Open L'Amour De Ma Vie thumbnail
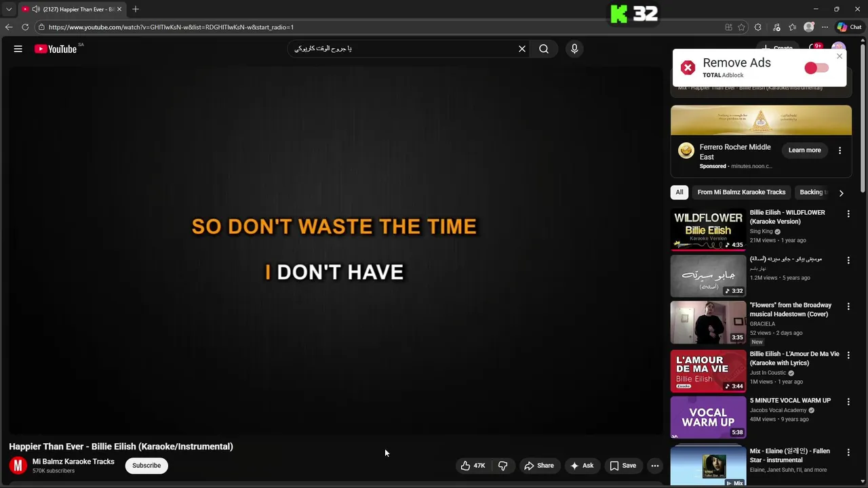 tap(708, 371)
